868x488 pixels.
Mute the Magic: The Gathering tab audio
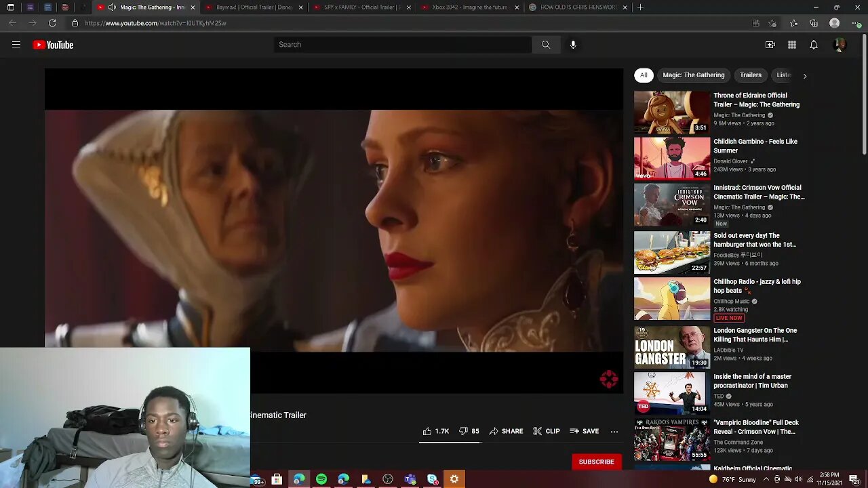pos(113,7)
